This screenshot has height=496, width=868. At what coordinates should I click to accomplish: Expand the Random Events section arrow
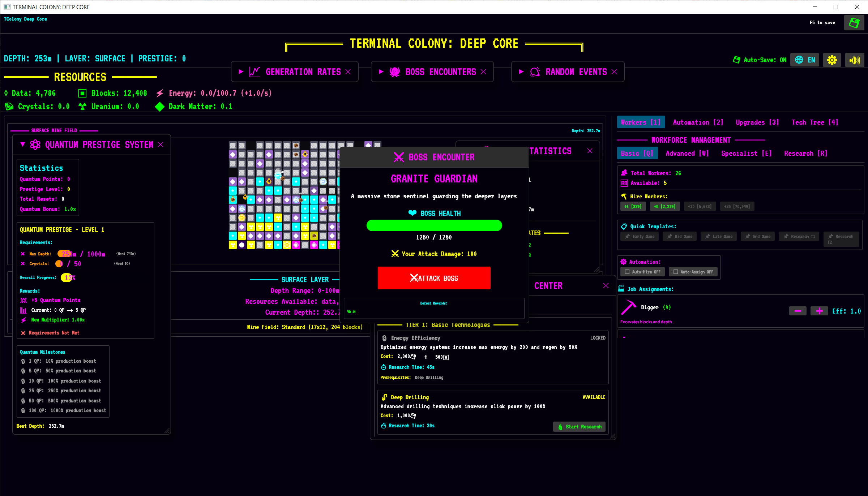coord(521,72)
